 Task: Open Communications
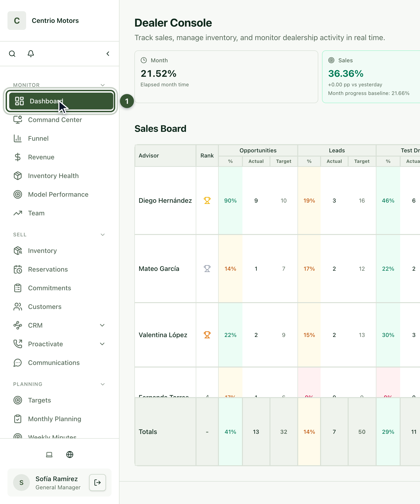(x=59, y=363)
